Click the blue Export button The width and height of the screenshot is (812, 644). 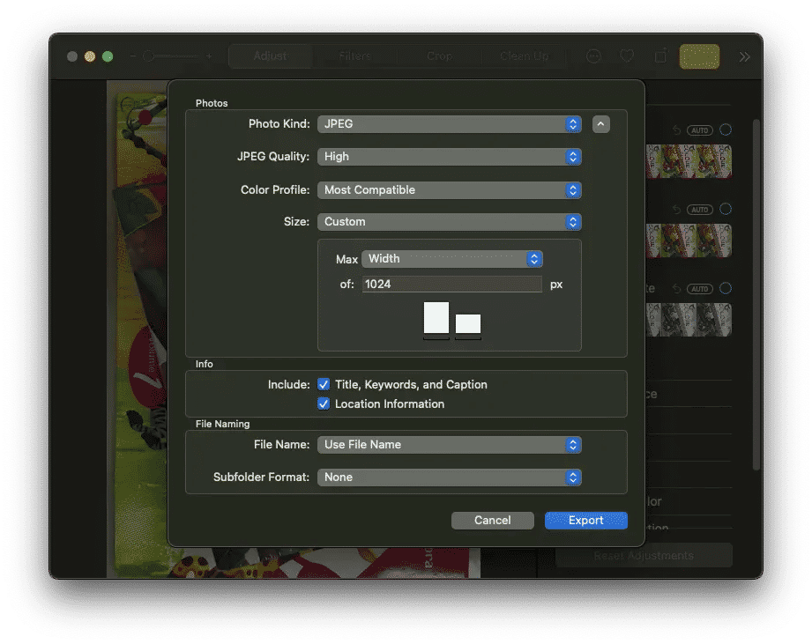(585, 521)
